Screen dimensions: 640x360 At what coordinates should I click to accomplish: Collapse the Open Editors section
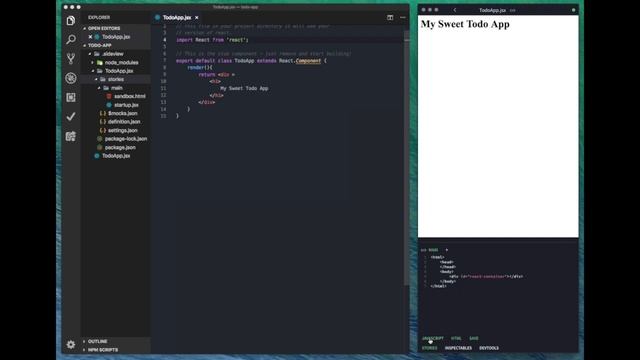(85, 28)
